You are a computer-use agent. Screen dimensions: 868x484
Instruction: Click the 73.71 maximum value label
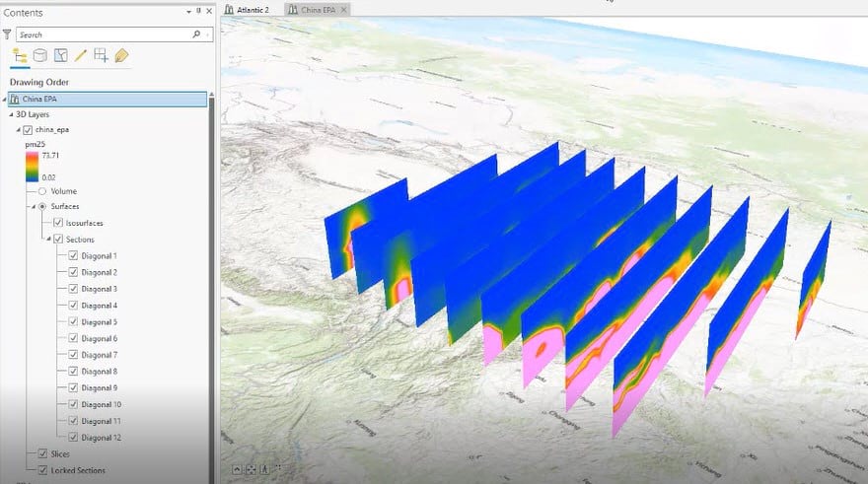point(50,156)
